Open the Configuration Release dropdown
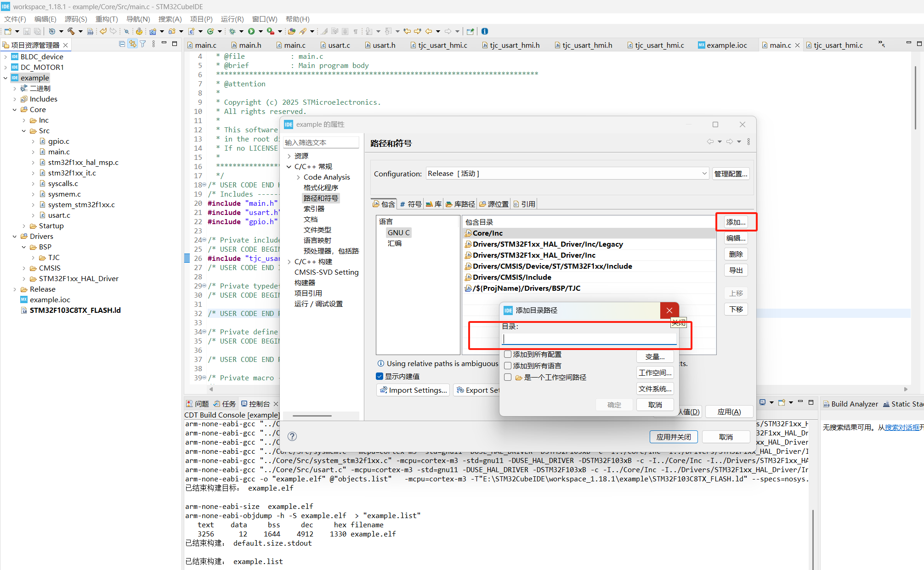 pyautogui.click(x=704, y=174)
